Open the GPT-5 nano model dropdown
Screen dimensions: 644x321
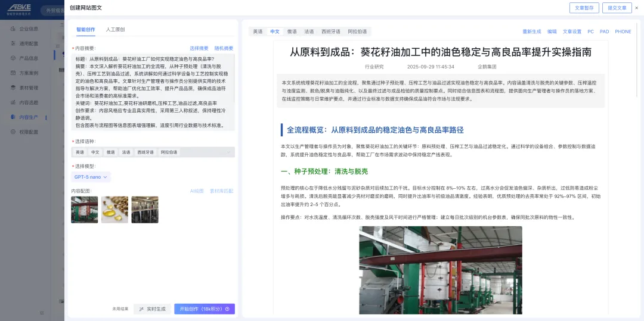click(x=91, y=177)
